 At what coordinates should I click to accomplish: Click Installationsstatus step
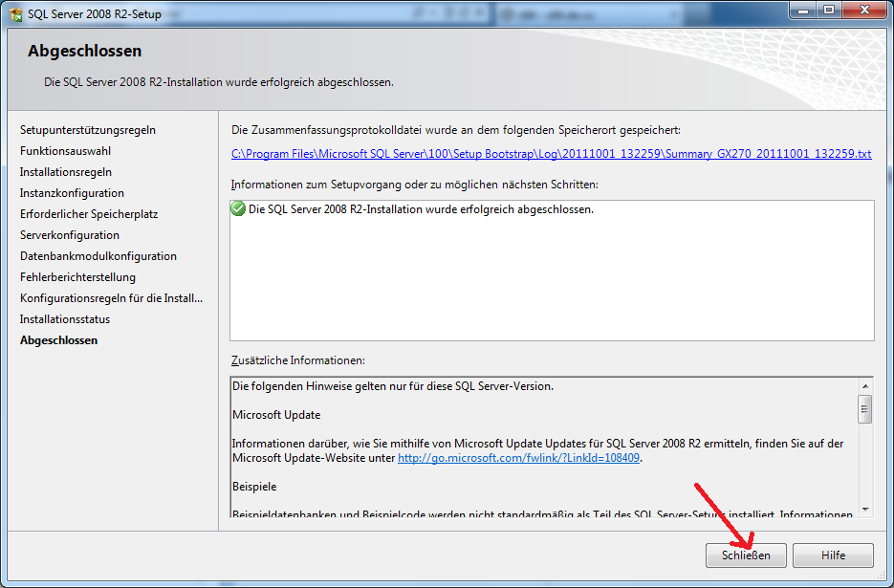pyautogui.click(x=64, y=319)
